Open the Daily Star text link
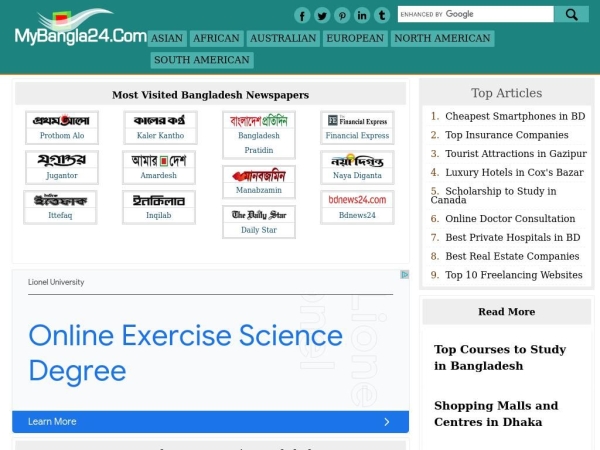This screenshot has height=450, width=600. (x=259, y=230)
